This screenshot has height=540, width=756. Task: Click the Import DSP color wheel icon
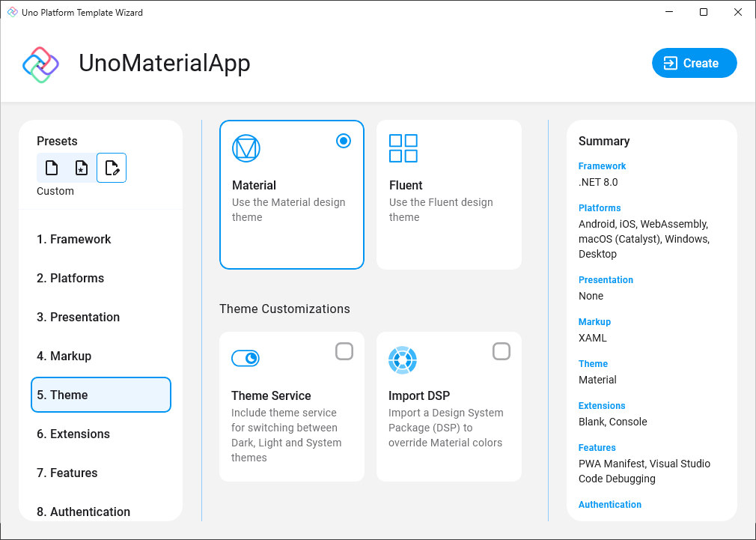tap(403, 360)
